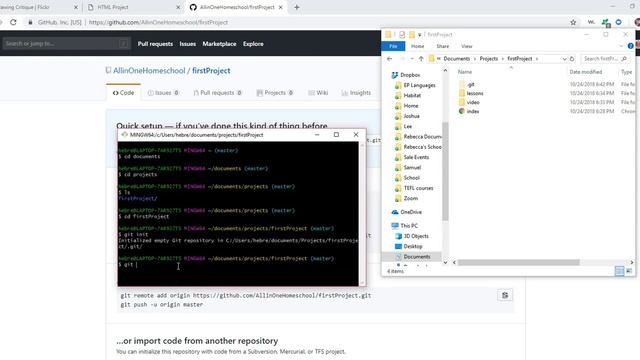Screen dimensions: 640x360
Task: Go back in File Explorer
Action: pyautogui.click(x=389, y=59)
